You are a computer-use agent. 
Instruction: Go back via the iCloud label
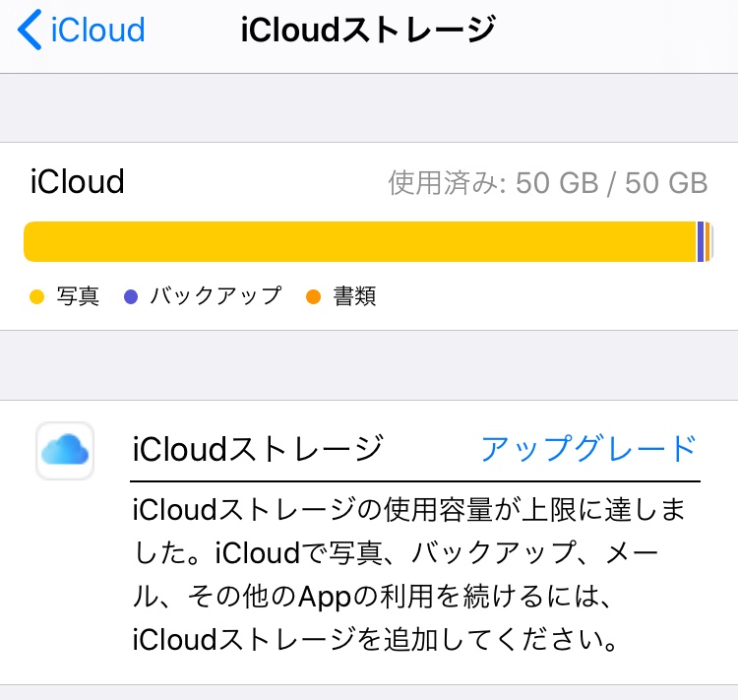(96, 31)
